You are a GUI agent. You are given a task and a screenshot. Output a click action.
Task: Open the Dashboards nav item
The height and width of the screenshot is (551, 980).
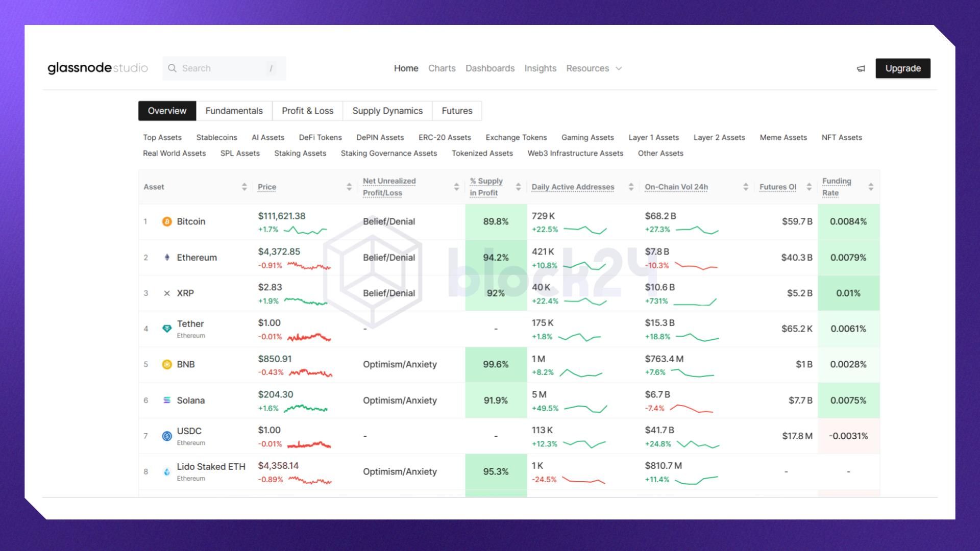pos(490,68)
